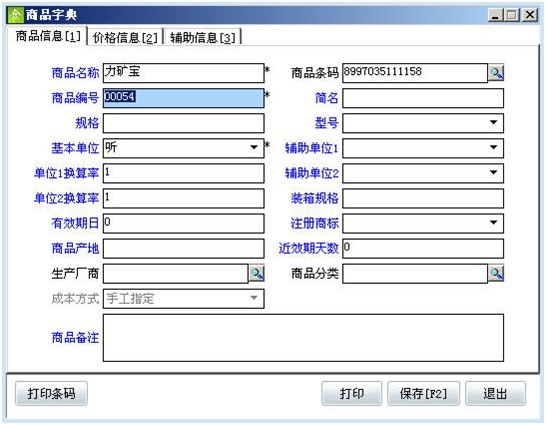Click the 商品备注 label
This screenshot has height=425, width=546.
(75, 338)
